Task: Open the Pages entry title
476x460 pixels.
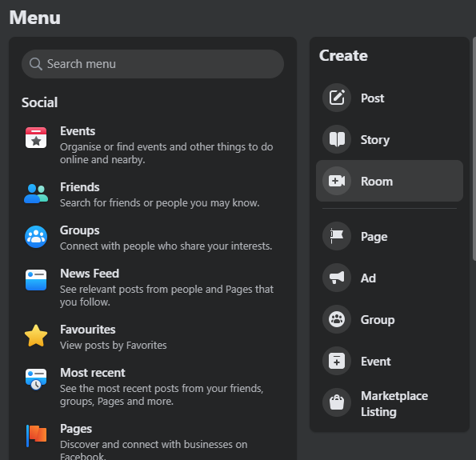Action: pyautogui.click(x=76, y=429)
